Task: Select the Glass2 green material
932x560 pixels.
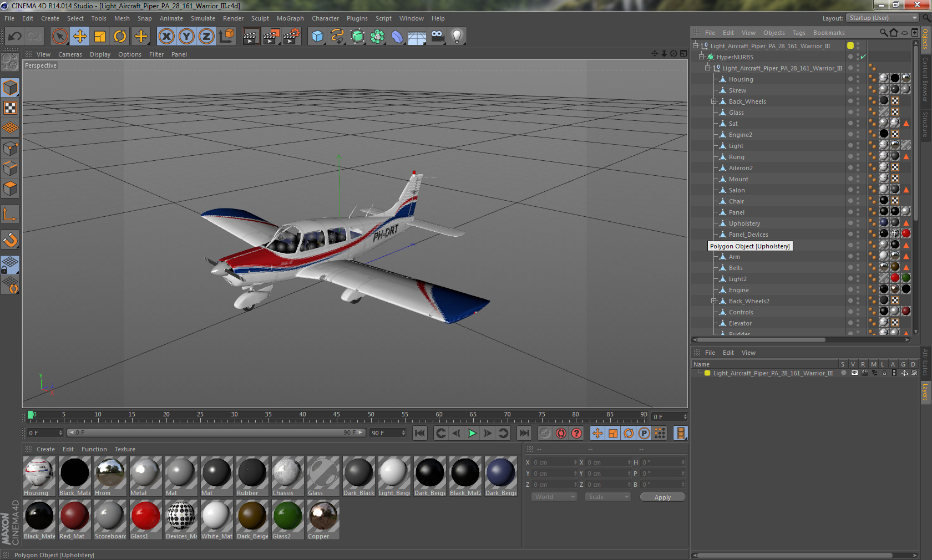Action: [287, 520]
